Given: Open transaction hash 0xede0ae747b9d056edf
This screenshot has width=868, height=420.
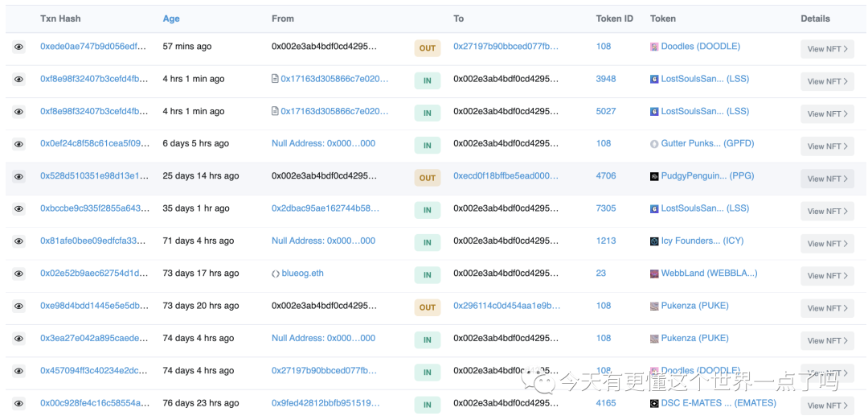Looking at the screenshot, I should 93,47.
